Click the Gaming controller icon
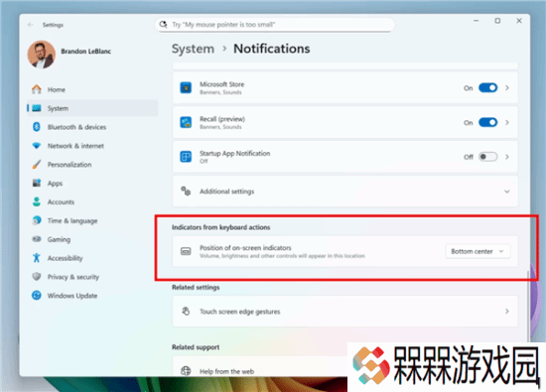 [x=36, y=239]
